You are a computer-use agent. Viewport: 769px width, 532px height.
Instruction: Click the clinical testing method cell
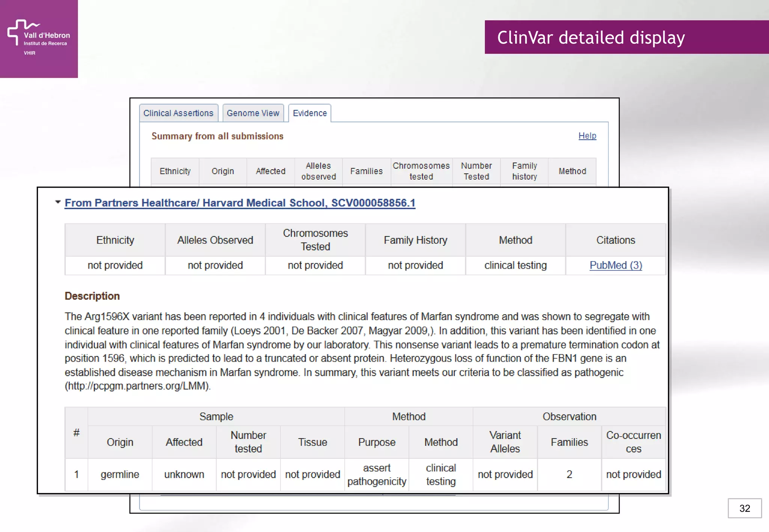pyautogui.click(x=515, y=265)
